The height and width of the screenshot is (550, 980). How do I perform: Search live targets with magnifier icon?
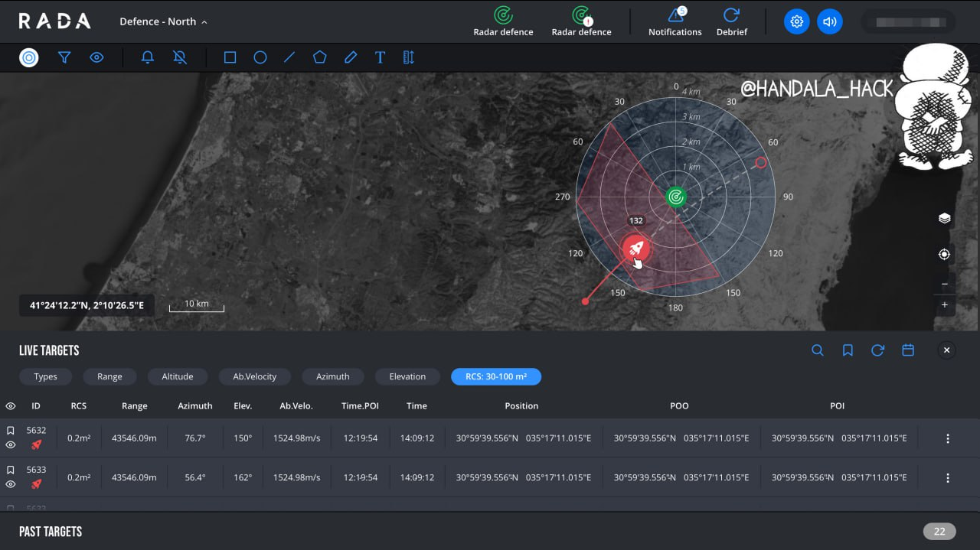pyautogui.click(x=818, y=350)
